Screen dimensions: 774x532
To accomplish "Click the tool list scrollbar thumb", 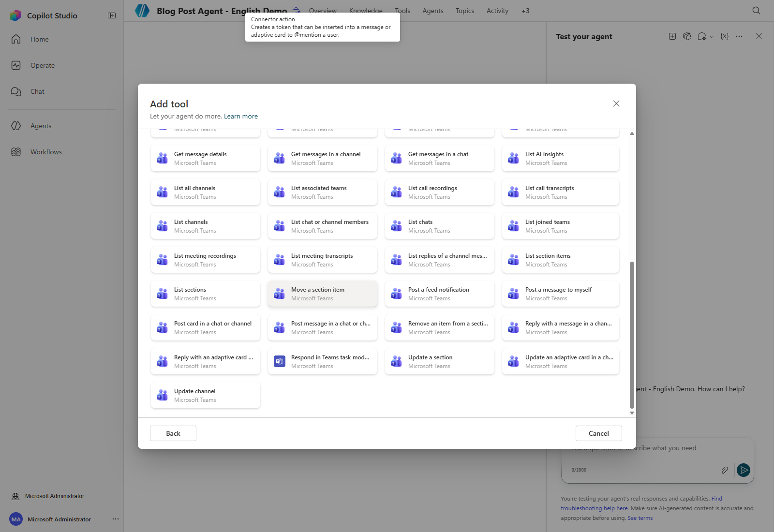I will click(x=632, y=335).
